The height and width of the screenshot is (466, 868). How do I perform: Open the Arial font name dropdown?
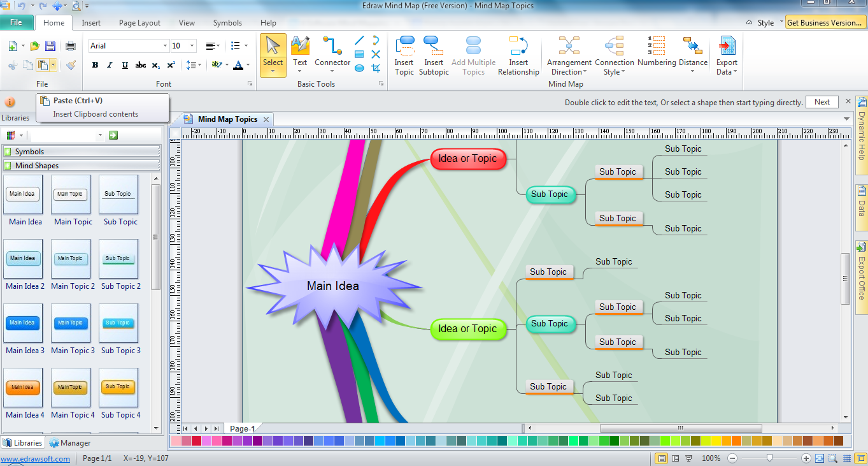[x=166, y=46]
